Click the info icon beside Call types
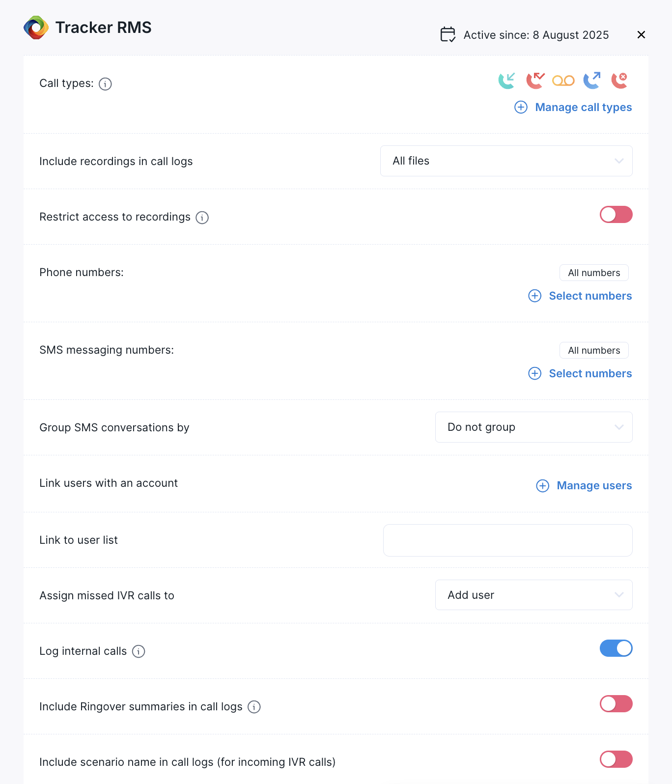 (105, 84)
